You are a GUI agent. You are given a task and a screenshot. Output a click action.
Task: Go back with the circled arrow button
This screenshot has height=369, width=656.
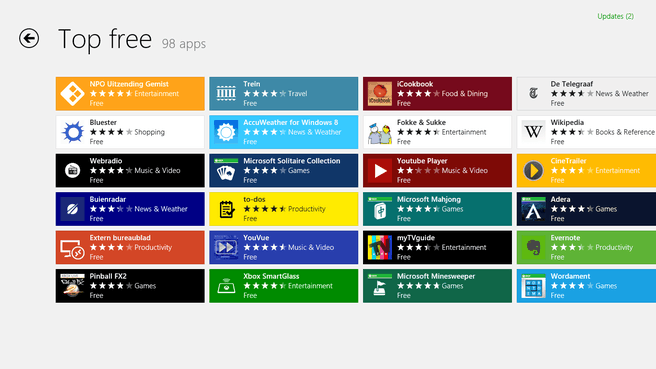(x=29, y=38)
